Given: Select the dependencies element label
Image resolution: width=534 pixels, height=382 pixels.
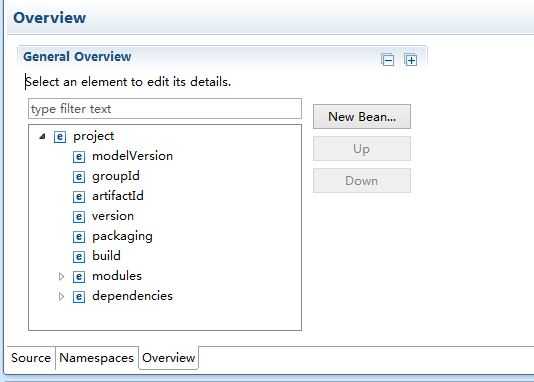Looking at the screenshot, I should pyautogui.click(x=132, y=296).
